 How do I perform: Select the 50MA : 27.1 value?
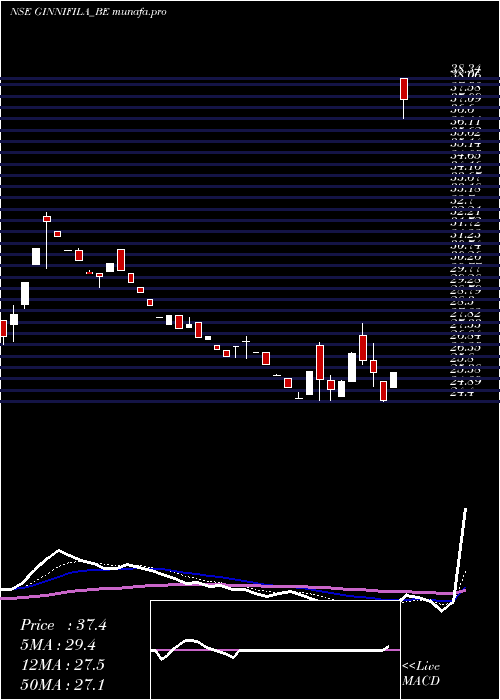pos(63,684)
